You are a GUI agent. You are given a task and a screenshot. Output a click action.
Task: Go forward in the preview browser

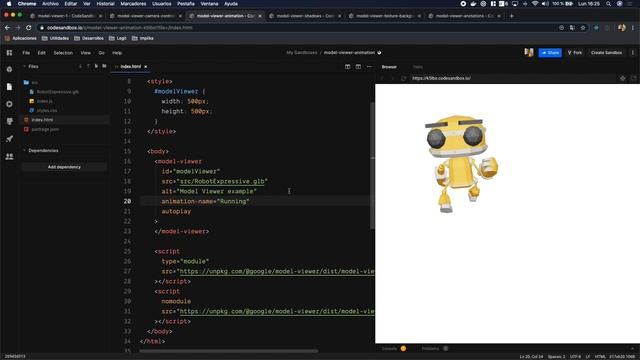(392, 78)
